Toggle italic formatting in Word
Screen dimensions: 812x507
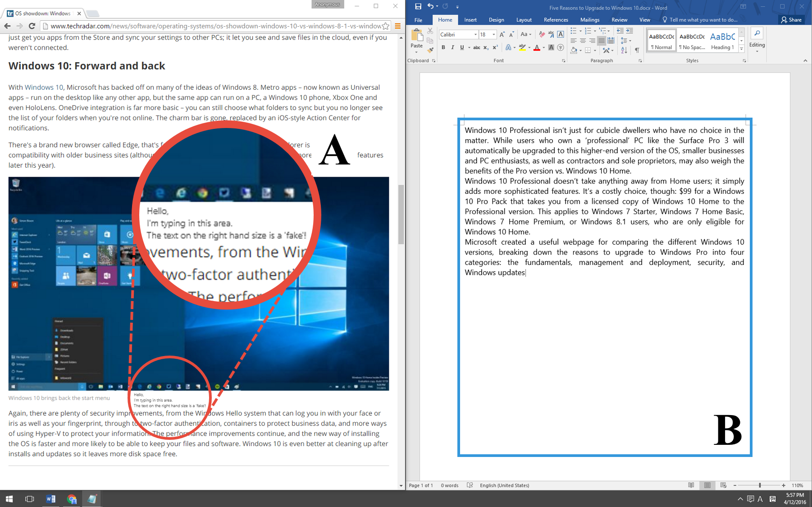452,47
